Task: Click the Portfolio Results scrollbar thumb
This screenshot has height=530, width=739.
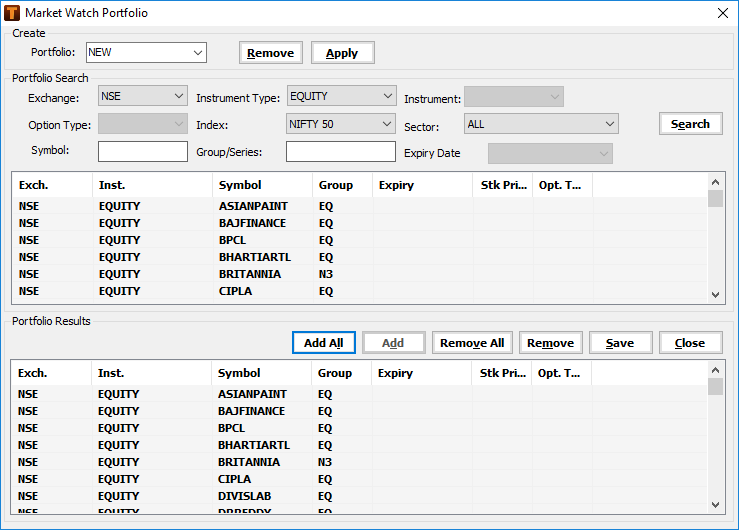Action: 715,386
